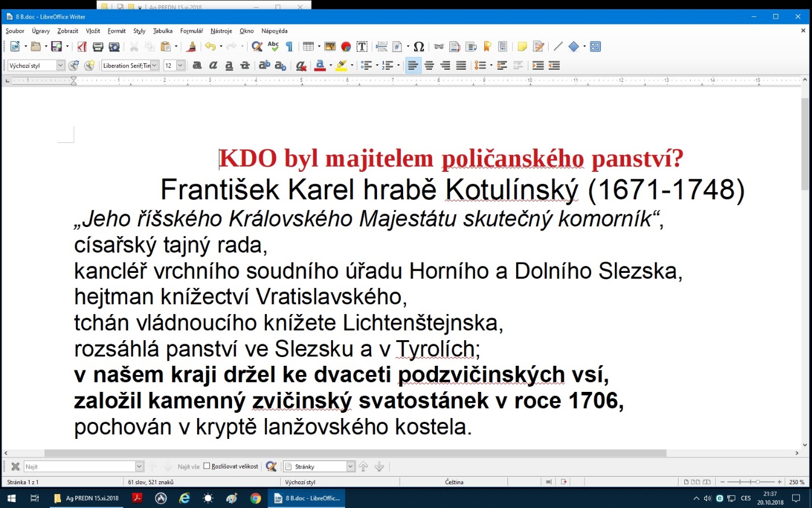Screen dimensions: 812x508
Task: Open the Special Character (Omega) dialog
Action: pos(419,47)
